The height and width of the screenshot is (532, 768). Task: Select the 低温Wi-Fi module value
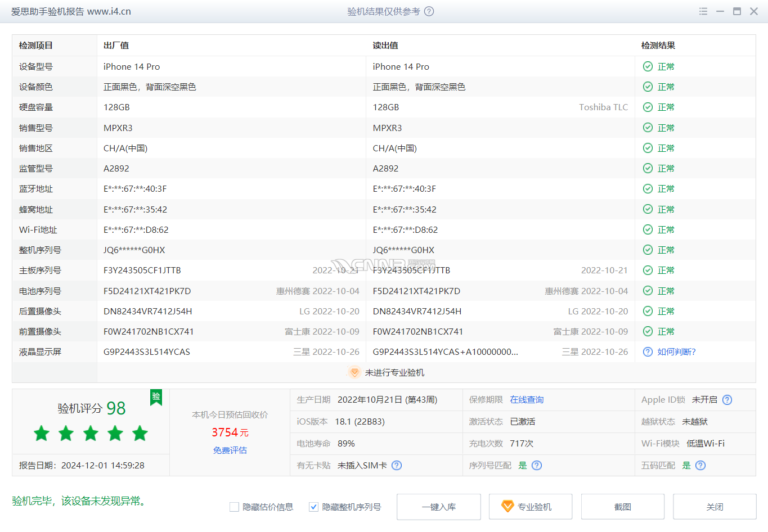[x=706, y=443]
